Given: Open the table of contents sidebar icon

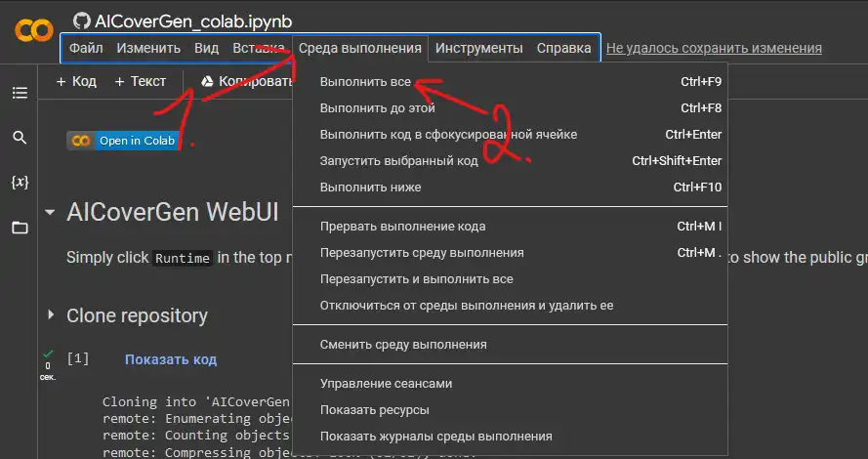Looking at the screenshot, I should [x=20, y=93].
